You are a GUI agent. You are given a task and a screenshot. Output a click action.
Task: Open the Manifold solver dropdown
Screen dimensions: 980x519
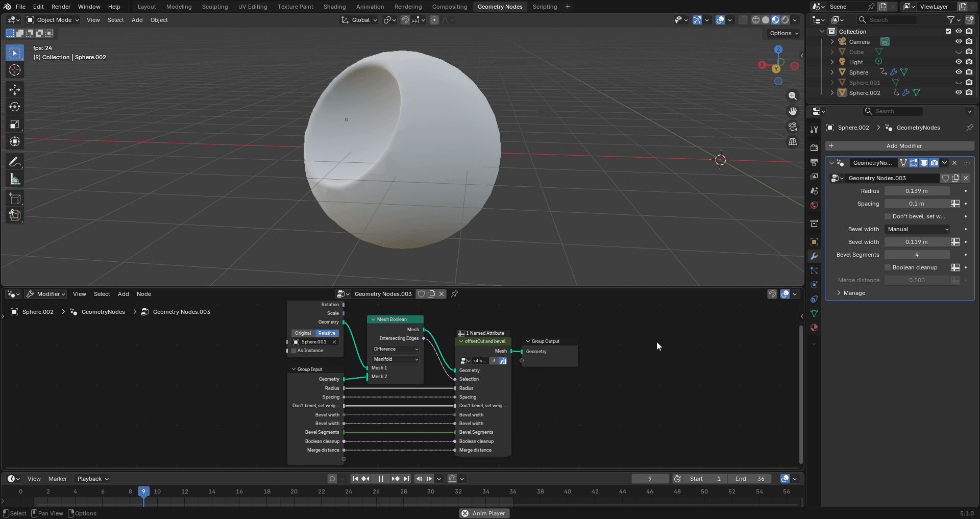[x=396, y=359]
